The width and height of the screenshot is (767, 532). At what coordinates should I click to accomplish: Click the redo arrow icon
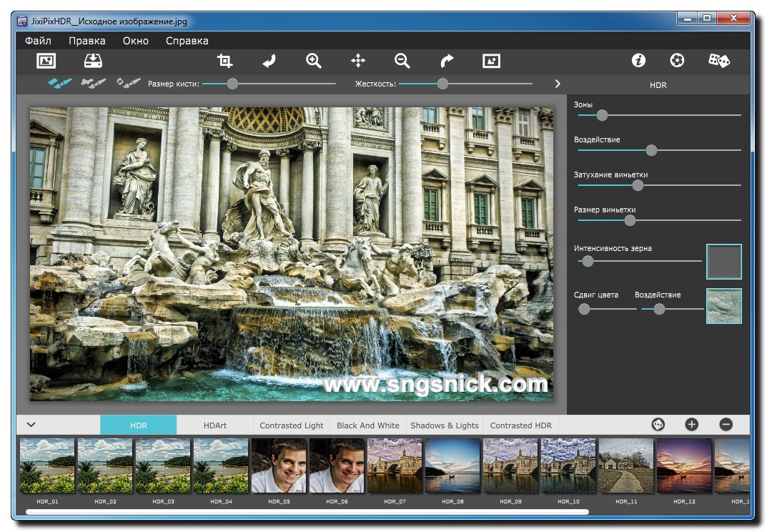(x=447, y=61)
